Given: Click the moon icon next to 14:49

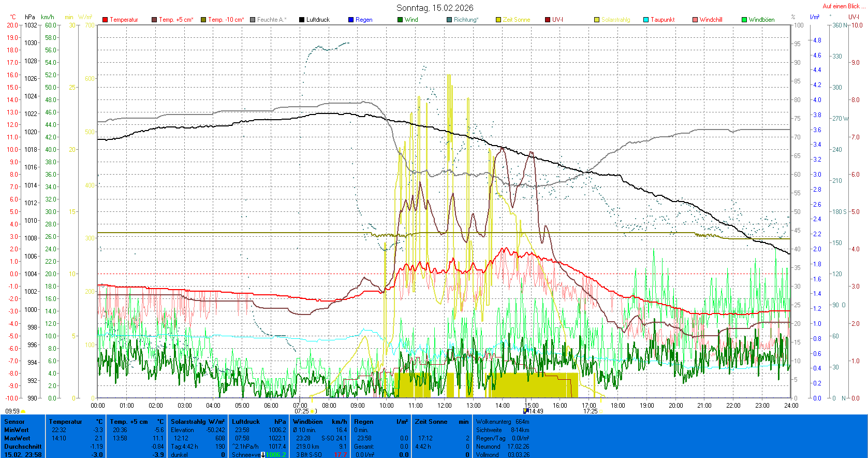Looking at the screenshot, I should (x=526, y=411).
